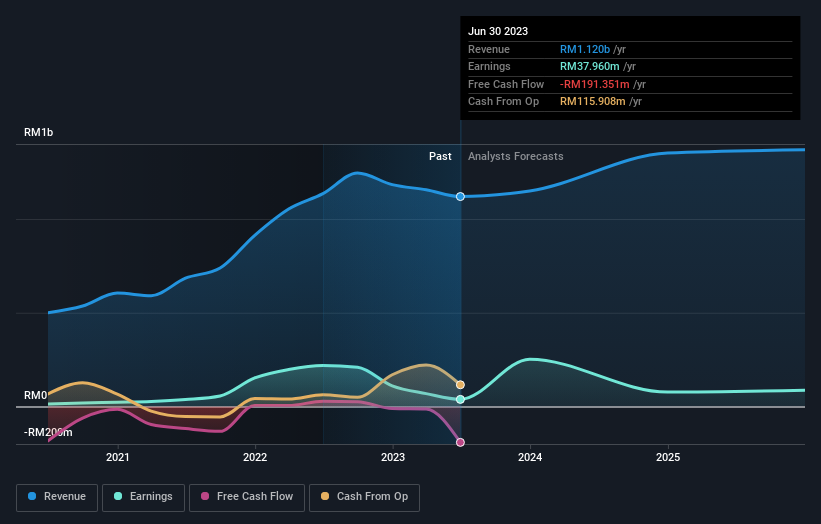
Task: Click the 2021 x-axis label
Action: 118,457
